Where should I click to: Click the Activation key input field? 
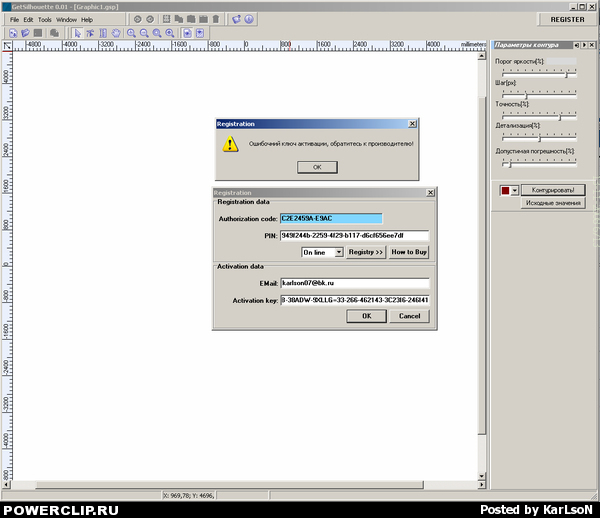(x=354, y=299)
